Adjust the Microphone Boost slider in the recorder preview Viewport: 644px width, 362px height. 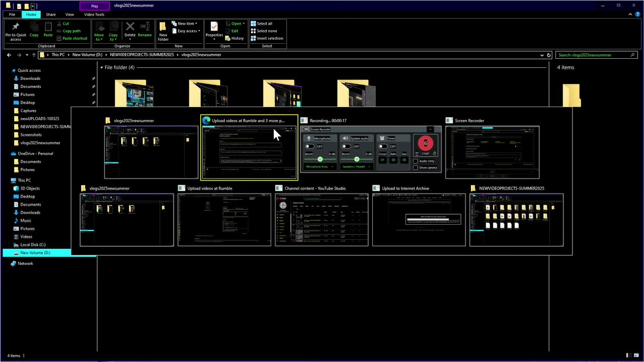320,159
